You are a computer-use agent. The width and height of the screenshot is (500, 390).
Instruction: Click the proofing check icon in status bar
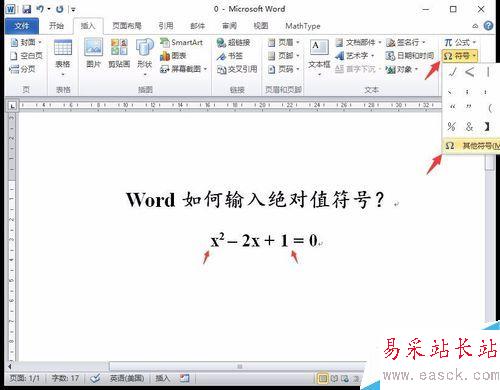(95, 378)
